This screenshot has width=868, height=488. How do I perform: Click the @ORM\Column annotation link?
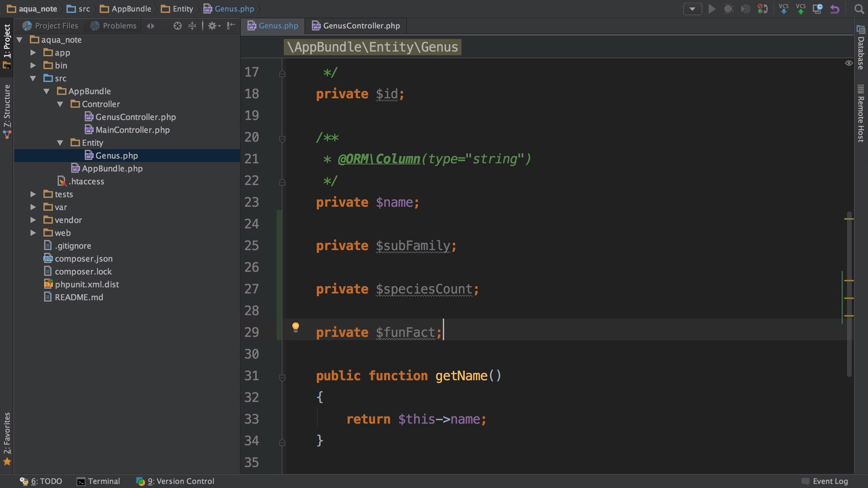(x=379, y=159)
